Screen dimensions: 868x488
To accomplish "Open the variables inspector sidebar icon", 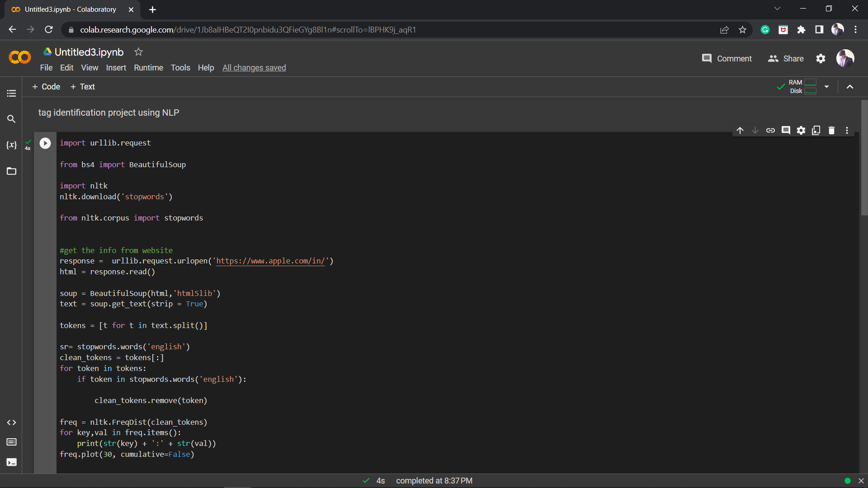I will tap(11, 145).
